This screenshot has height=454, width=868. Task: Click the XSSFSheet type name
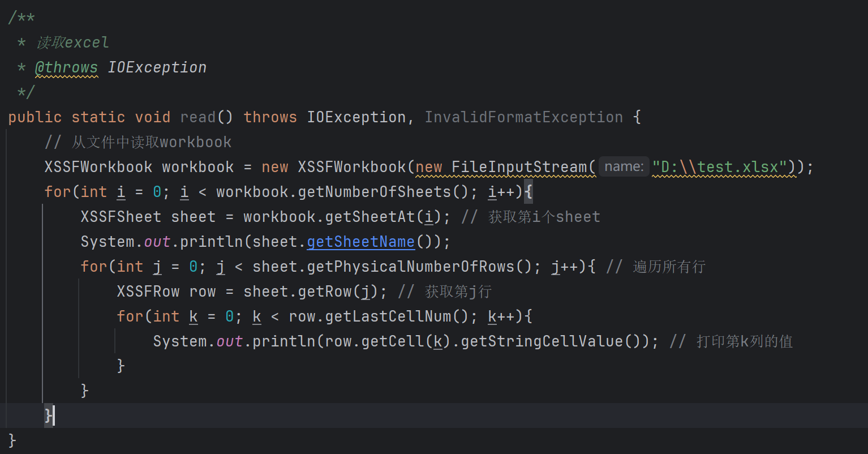click(x=121, y=217)
